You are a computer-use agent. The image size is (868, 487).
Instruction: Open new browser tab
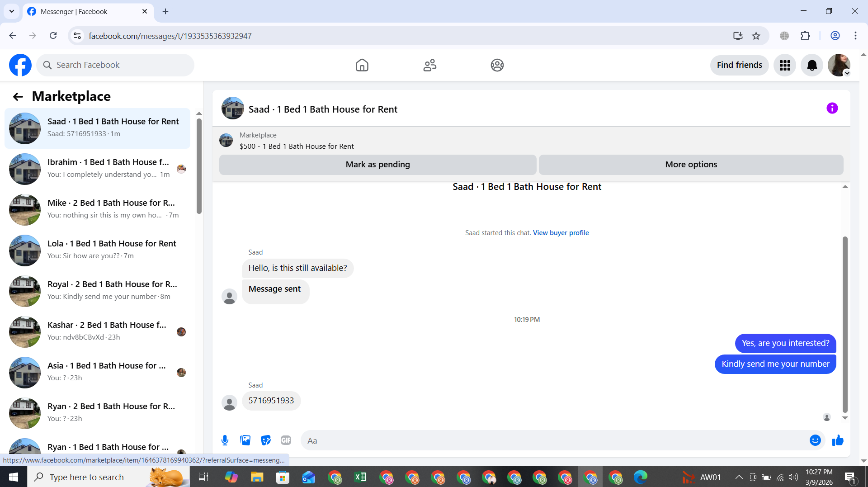[x=165, y=11]
